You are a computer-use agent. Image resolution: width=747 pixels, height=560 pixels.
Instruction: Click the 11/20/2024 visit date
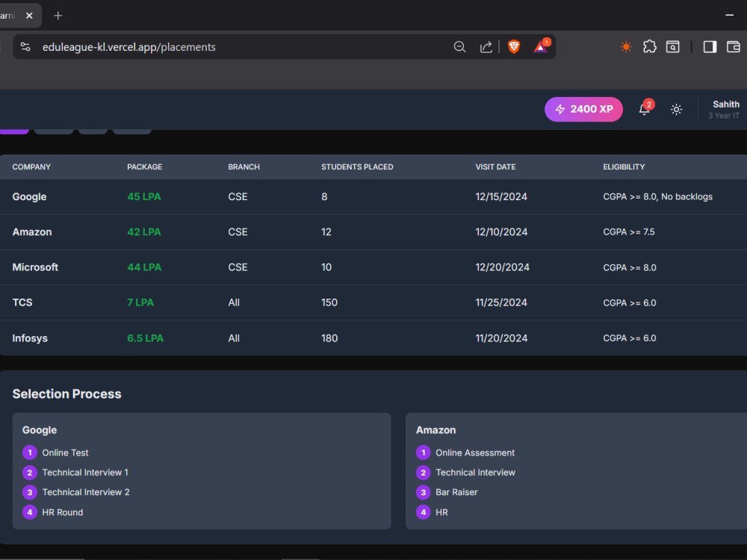point(502,338)
